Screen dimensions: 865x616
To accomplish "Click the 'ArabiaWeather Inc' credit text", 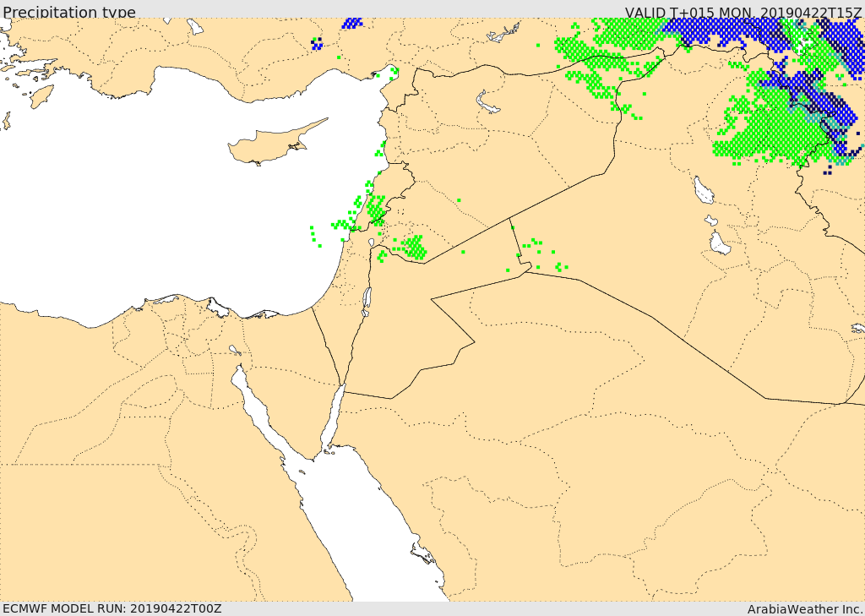I will [x=804, y=609].
